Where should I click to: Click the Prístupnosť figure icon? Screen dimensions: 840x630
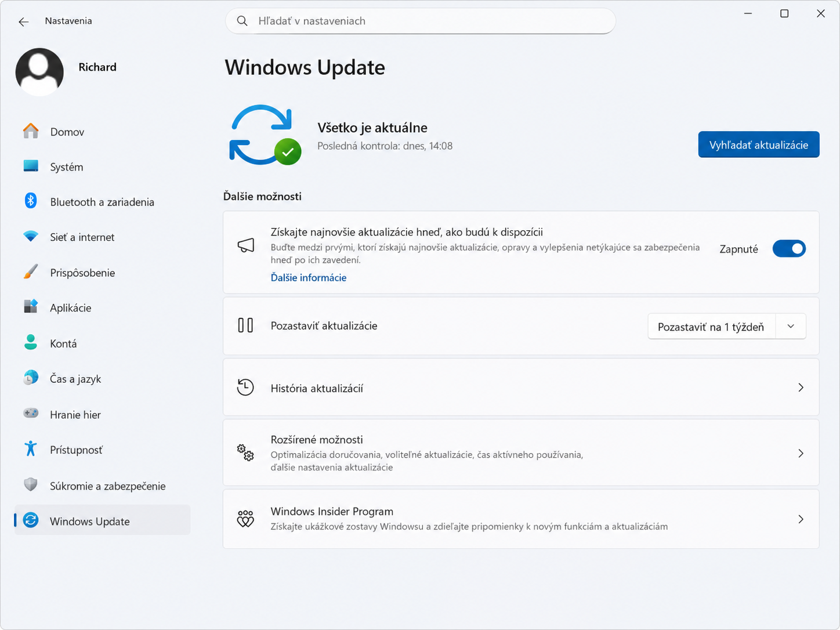(31, 448)
